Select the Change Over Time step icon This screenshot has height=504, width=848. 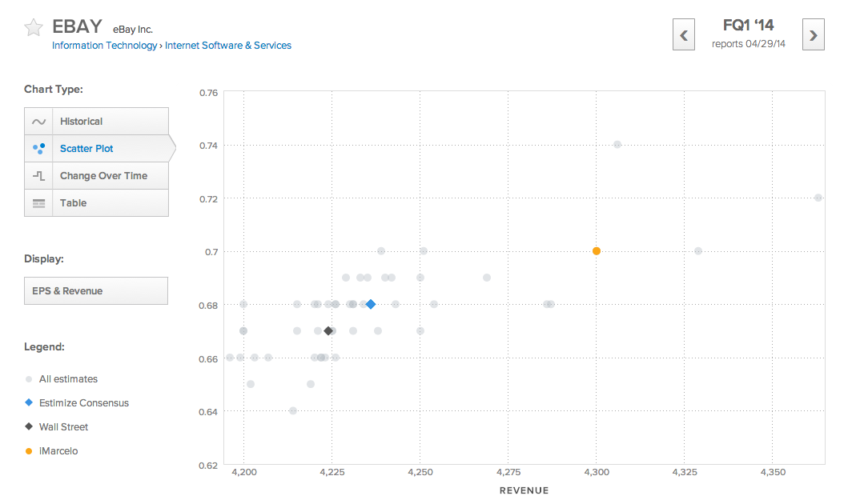click(38, 175)
